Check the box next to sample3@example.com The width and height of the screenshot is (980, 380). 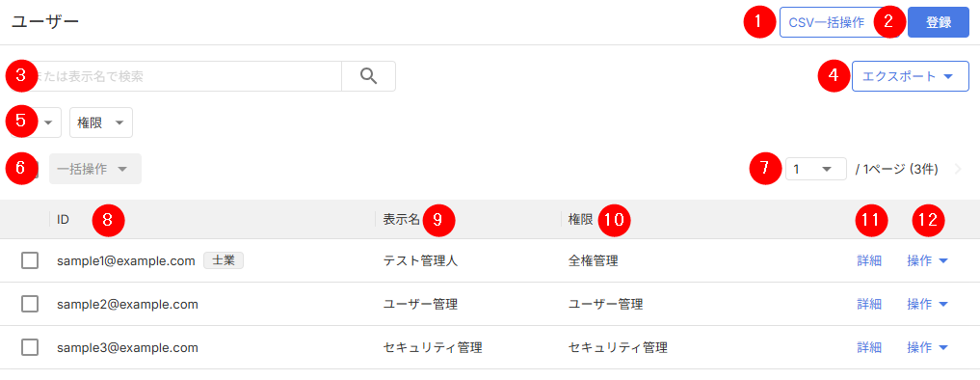point(29,347)
